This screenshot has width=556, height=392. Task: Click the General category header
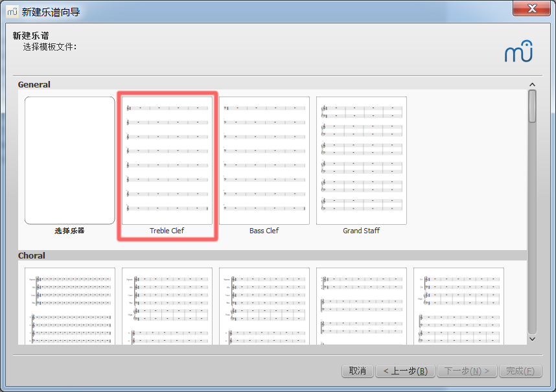(x=34, y=85)
